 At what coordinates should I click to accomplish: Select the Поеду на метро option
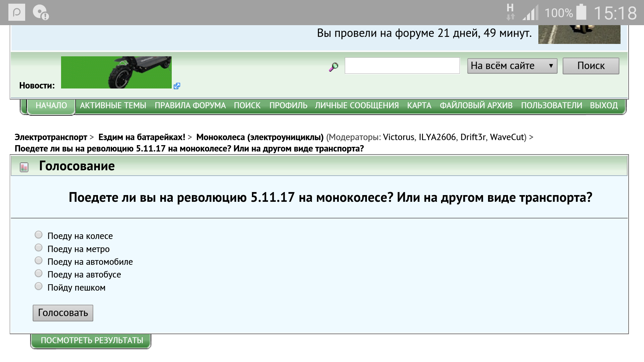tap(39, 248)
